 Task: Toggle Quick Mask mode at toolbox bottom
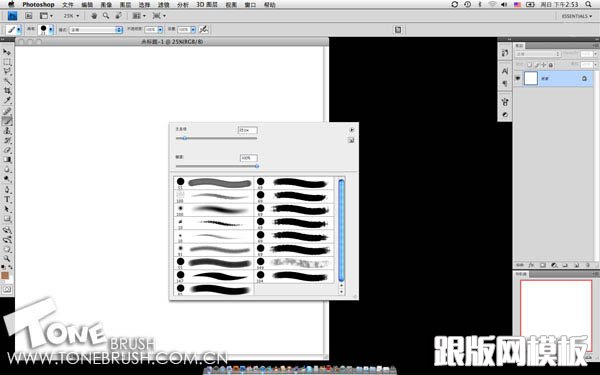point(7,290)
